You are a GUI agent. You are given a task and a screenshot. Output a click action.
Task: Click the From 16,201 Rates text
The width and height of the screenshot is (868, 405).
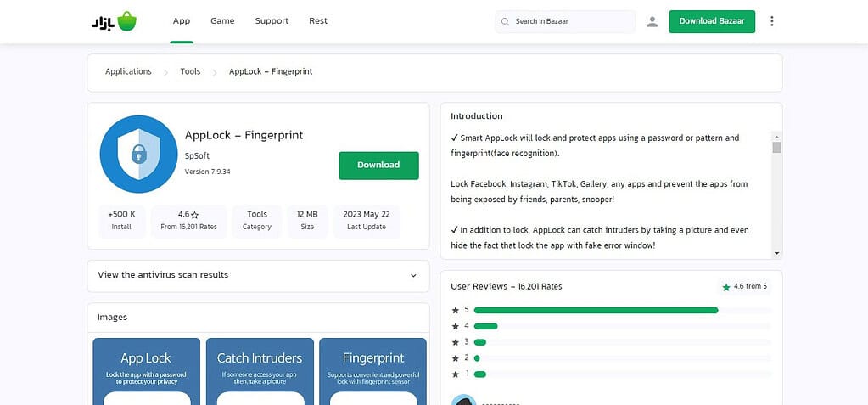188,227
